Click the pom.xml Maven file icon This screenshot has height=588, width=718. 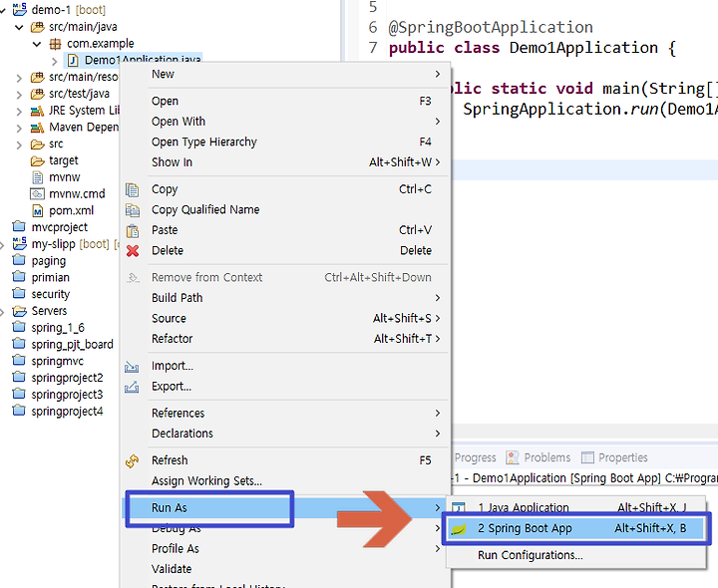coord(38,211)
